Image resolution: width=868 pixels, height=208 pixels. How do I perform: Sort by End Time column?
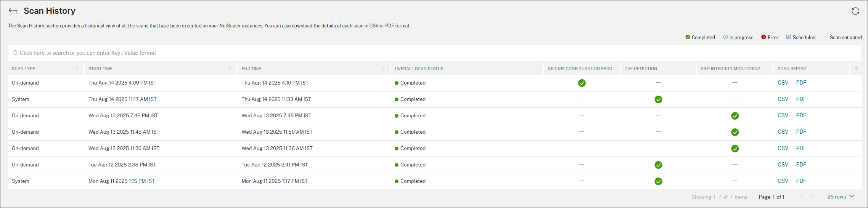(383, 69)
